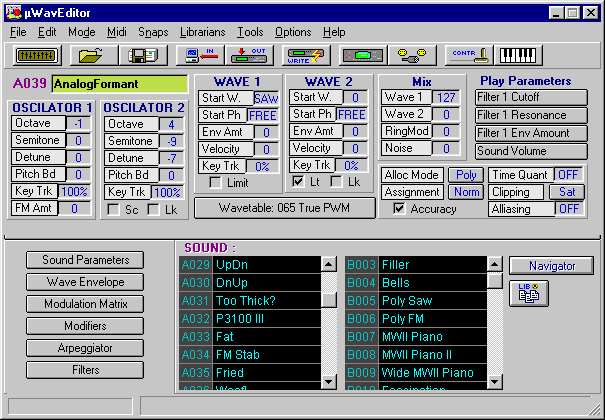The width and height of the screenshot is (605, 420).
Task: Toggle the Oscillator 2 Sc checkbox
Action: pos(112,209)
